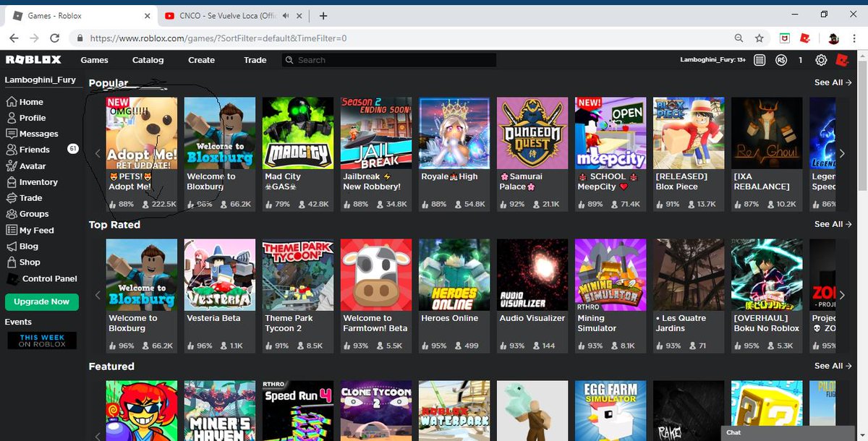
Task: Open a new browser tab with plus
Action: coord(323,15)
